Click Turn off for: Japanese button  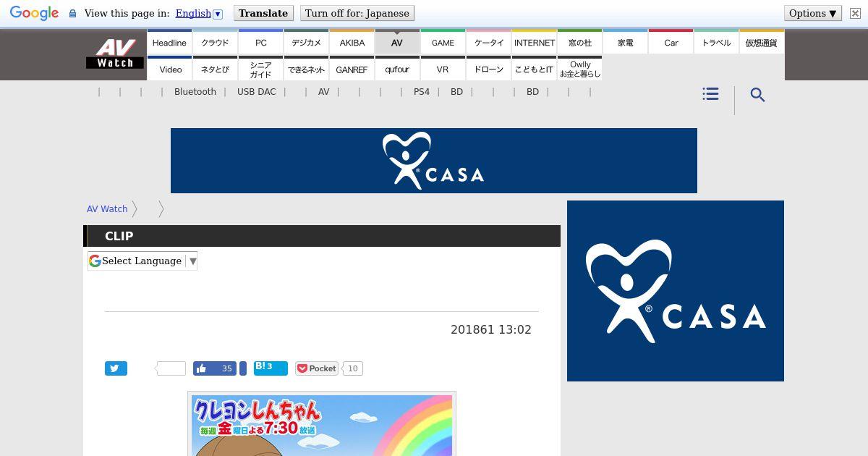click(x=357, y=13)
